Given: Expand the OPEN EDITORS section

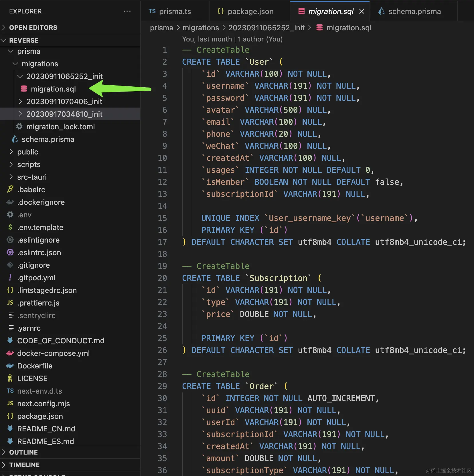Looking at the screenshot, I should click(x=4, y=27).
